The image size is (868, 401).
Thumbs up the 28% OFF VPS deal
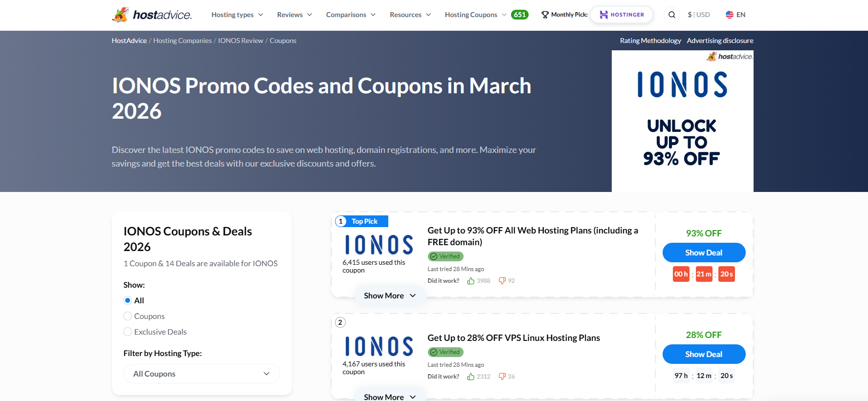[x=470, y=377]
